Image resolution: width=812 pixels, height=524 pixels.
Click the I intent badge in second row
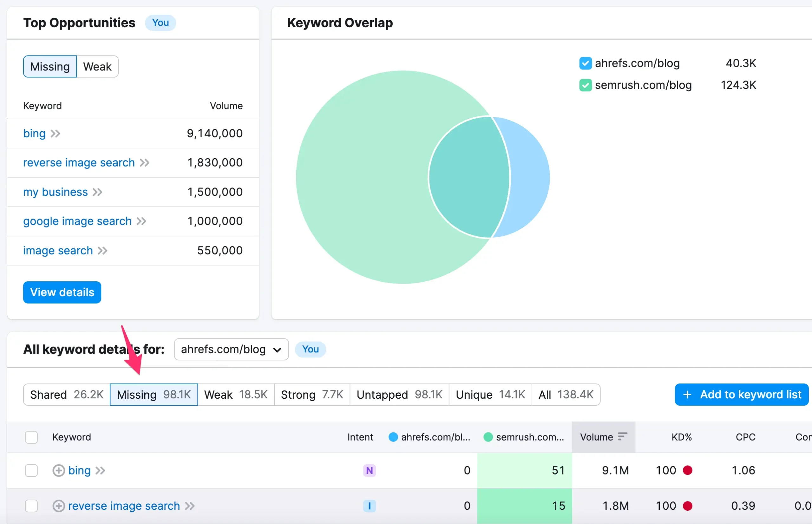[x=369, y=506]
